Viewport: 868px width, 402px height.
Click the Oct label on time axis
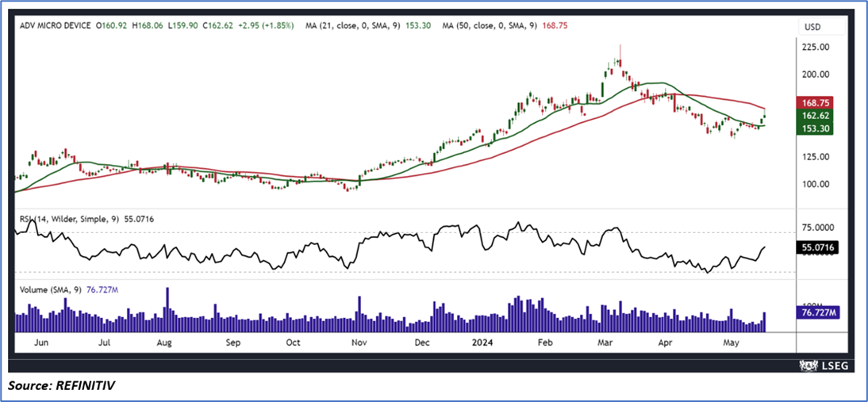coord(292,343)
